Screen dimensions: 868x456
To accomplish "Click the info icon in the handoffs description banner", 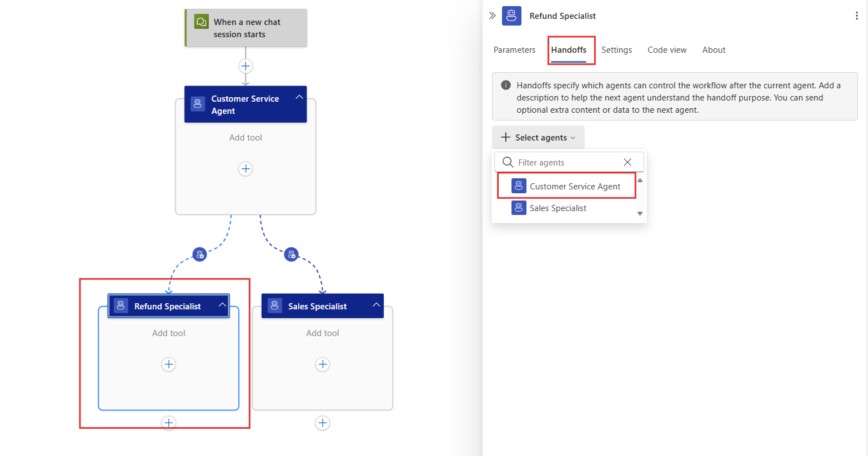I will [x=505, y=85].
